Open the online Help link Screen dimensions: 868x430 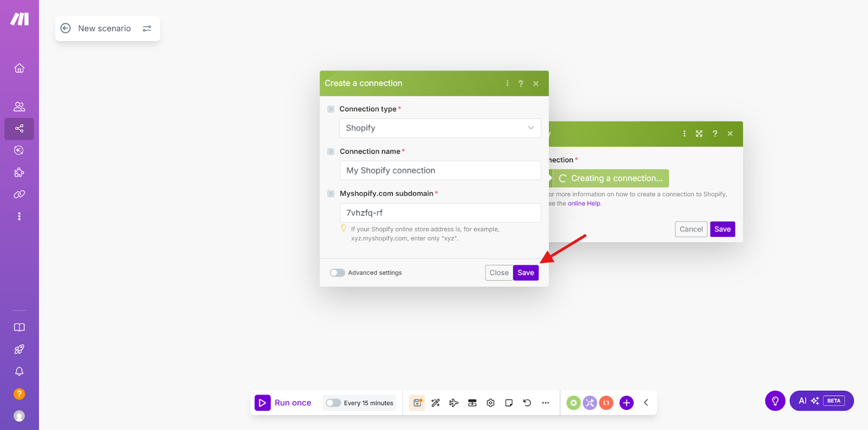pos(584,204)
